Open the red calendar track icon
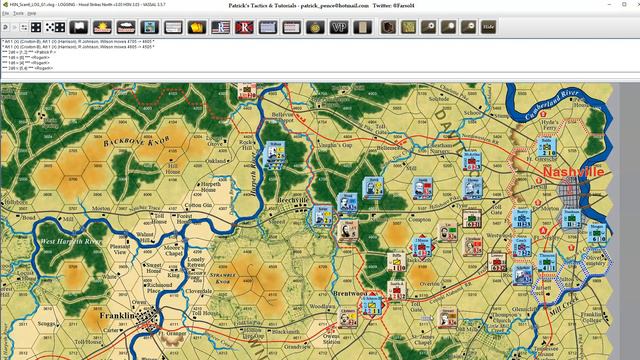 click(291, 27)
